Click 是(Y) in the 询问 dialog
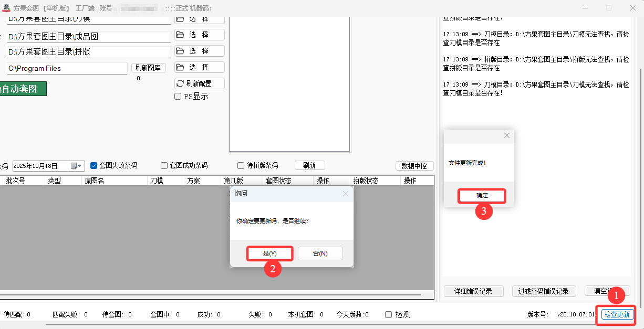 [x=269, y=253]
